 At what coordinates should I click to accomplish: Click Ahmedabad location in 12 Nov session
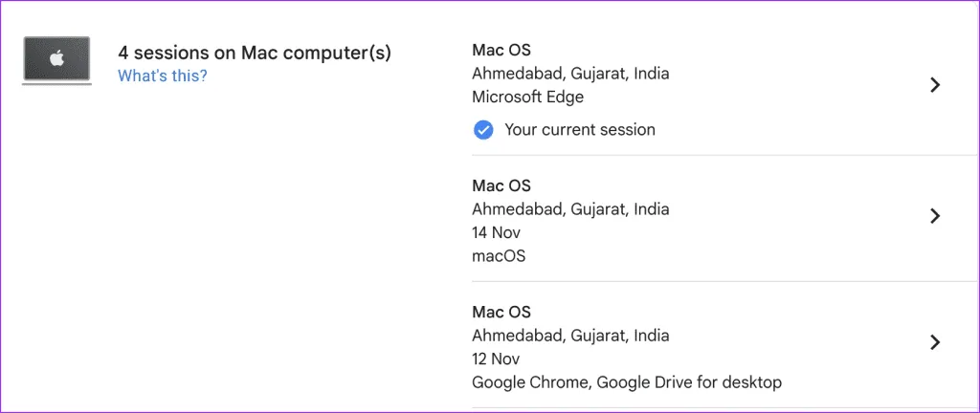coord(571,336)
